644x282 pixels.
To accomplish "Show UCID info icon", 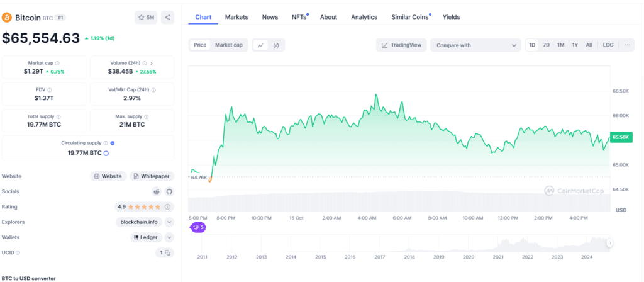I will click(x=18, y=253).
